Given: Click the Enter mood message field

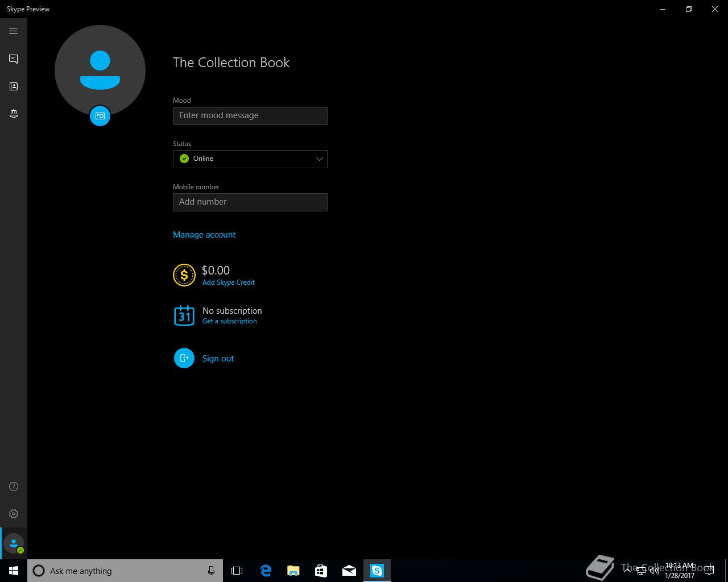Looking at the screenshot, I should pos(250,116).
